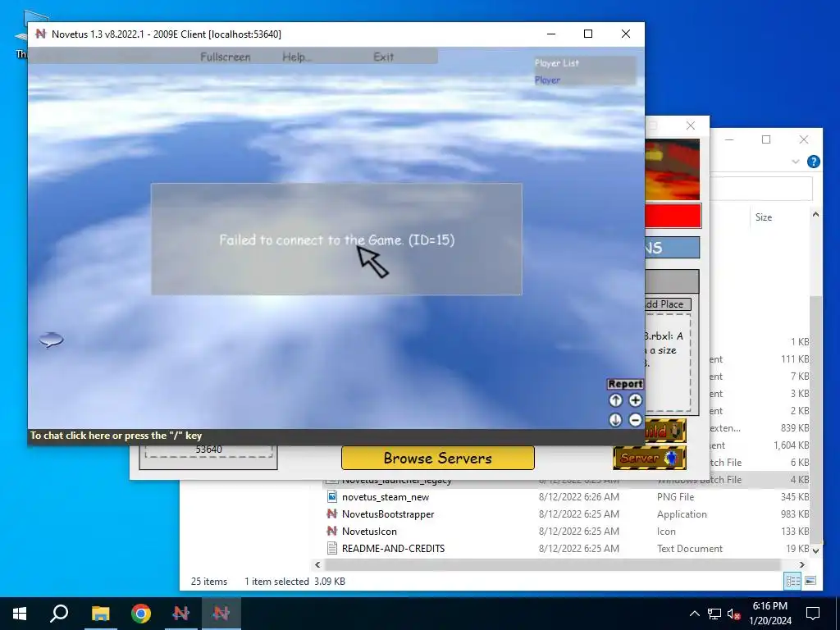This screenshot has height=630, width=840.
Task: Sort by the Size column in Explorer
Action: coord(764,217)
